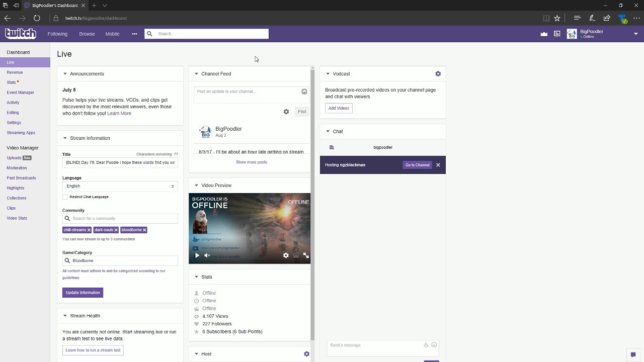This screenshot has height=362, width=644.
Task: Enable Restrict Chat Language checkbox
Action: [x=65, y=197]
